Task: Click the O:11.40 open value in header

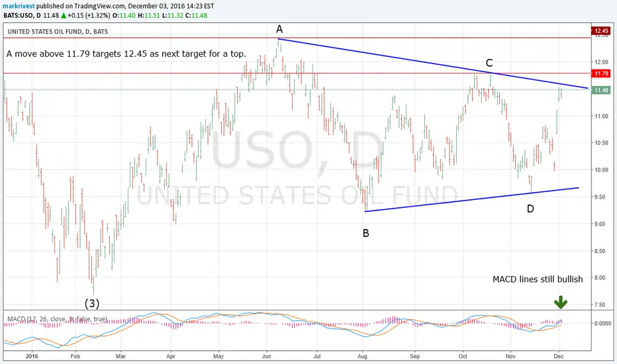Action: (124, 16)
